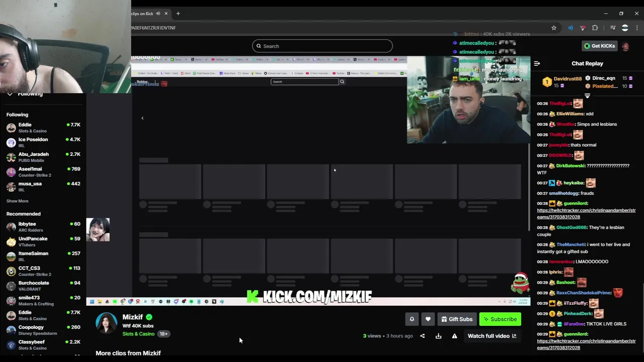644x362 pixels.
Task: Click Burchocolate channel avatar
Action: [11, 286]
